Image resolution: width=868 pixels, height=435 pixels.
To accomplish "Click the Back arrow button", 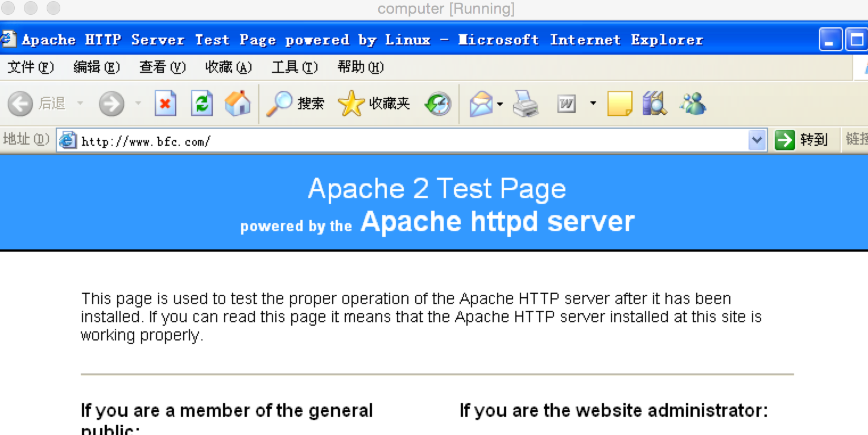I will [20, 104].
